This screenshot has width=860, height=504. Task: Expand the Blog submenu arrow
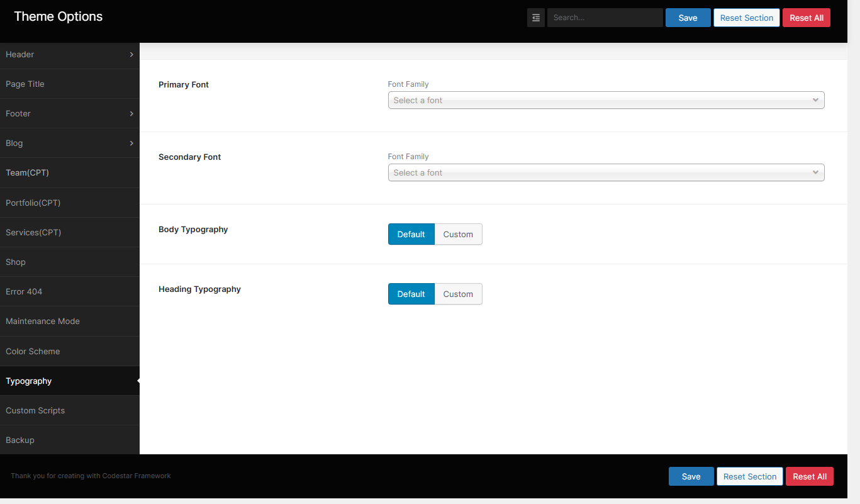pyautogui.click(x=131, y=143)
